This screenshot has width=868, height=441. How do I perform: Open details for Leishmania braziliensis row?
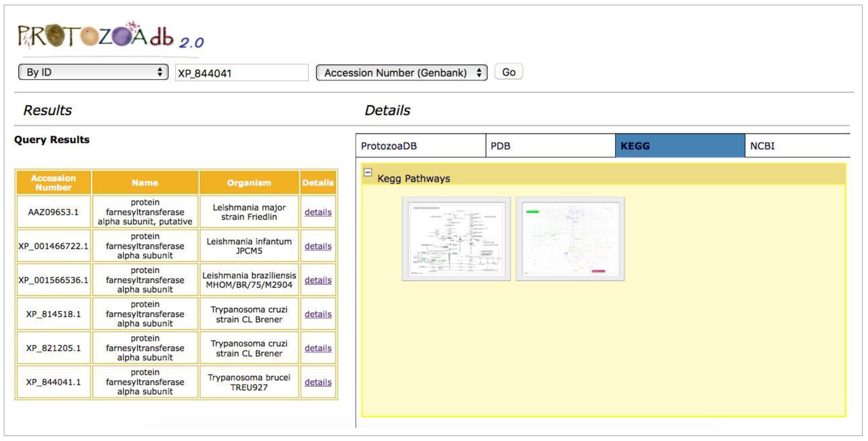318,280
